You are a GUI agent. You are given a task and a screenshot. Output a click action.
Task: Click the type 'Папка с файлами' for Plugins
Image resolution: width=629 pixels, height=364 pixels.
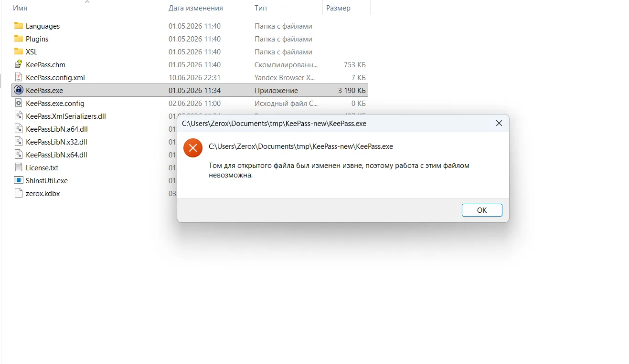click(283, 39)
